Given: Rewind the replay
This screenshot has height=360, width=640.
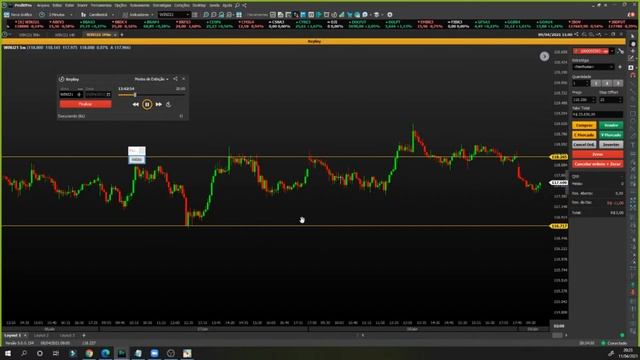Looking at the screenshot, I should [x=136, y=104].
